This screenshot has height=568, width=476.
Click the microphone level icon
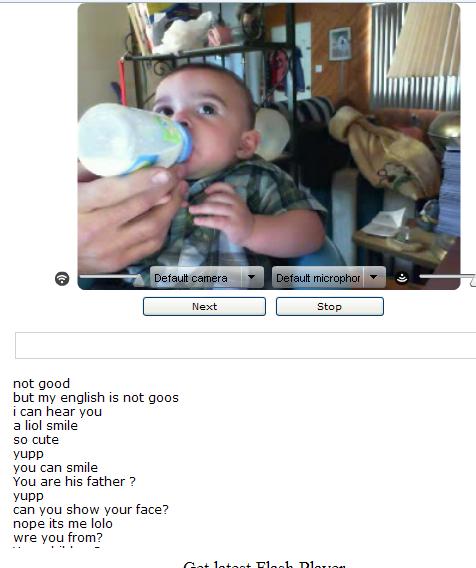[x=402, y=278]
